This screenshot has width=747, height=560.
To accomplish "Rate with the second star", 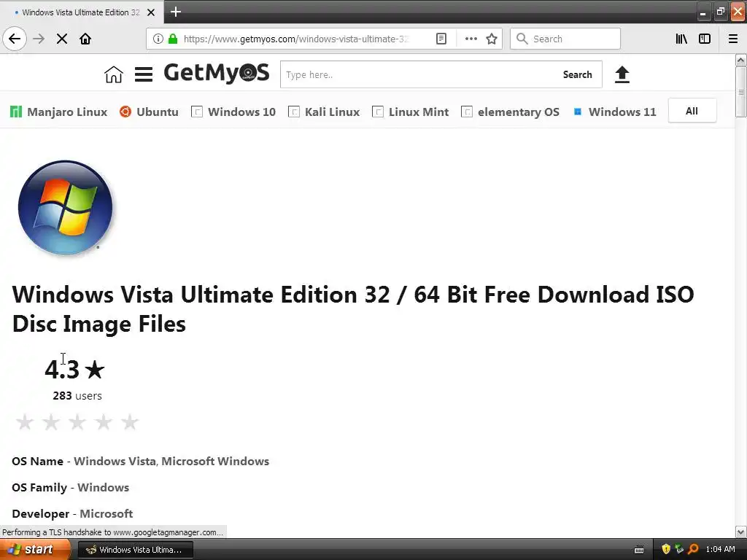I will pos(51,422).
